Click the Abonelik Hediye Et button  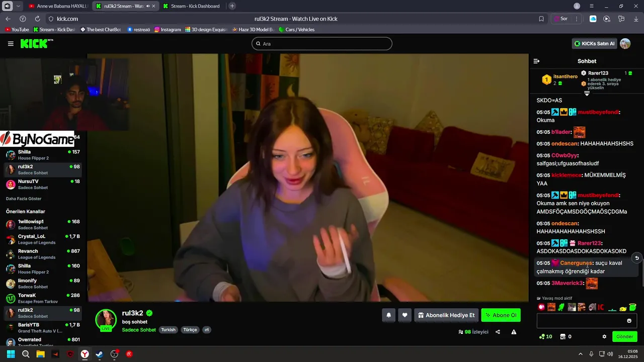pos(446,315)
